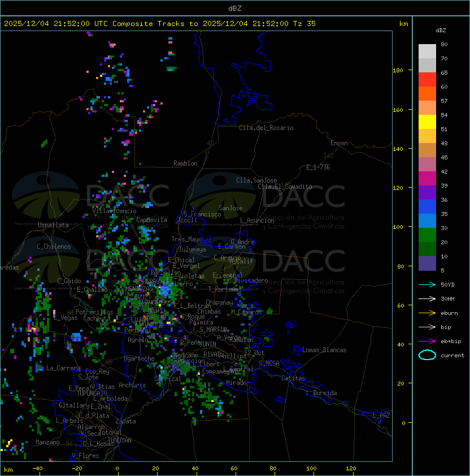Click the 'L_Asuncion' map label
The width and height of the screenshot is (470, 476).
point(257,220)
